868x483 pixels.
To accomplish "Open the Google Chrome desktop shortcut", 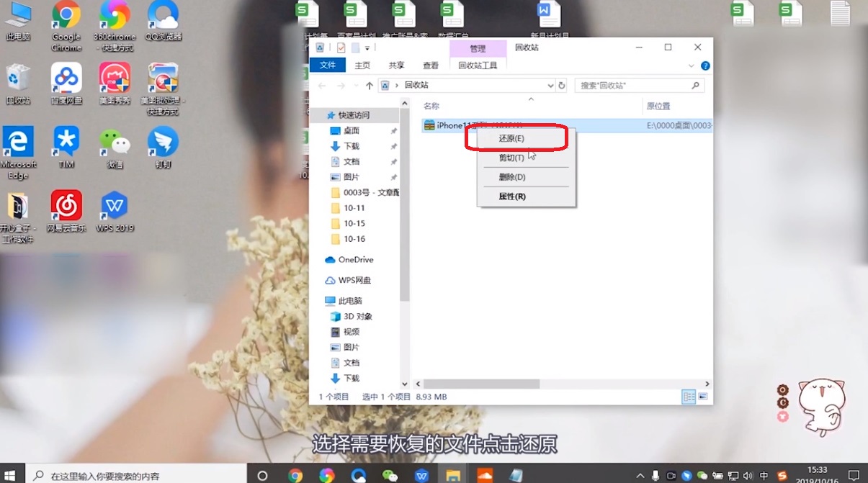I will tap(66, 26).
